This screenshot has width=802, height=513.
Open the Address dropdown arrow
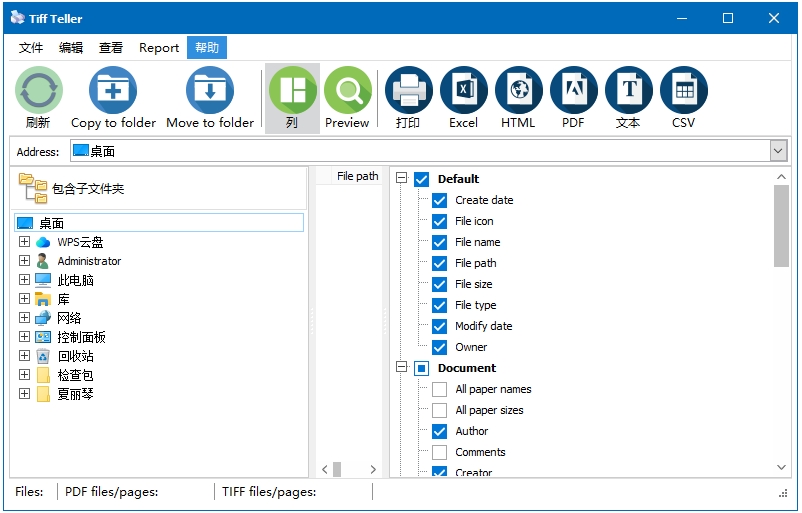click(778, 151)
